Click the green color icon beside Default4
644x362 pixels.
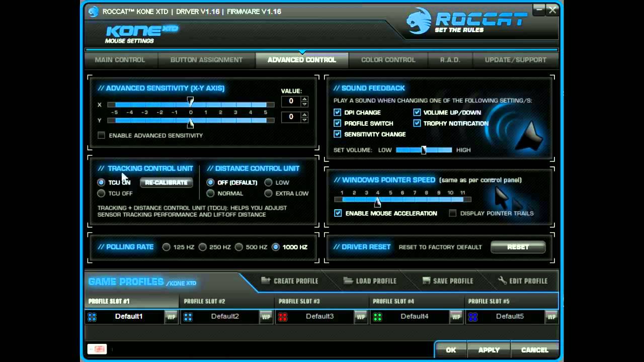[377, 317]
